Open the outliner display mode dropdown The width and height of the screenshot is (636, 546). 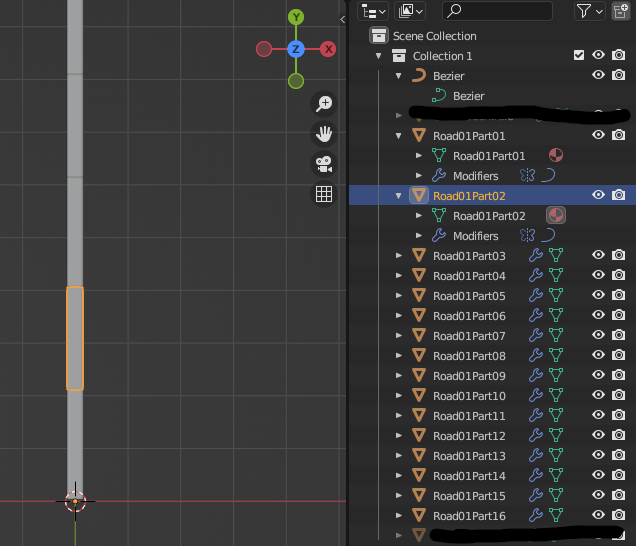[x=410, y=11]
